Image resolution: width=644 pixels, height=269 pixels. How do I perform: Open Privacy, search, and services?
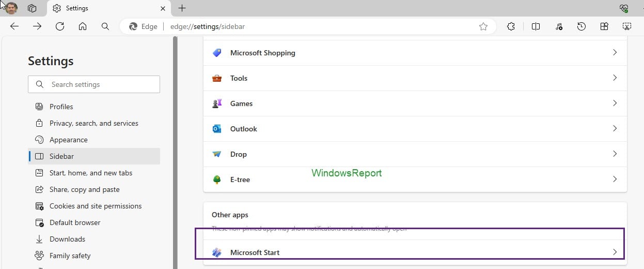[x=94, y=123]
